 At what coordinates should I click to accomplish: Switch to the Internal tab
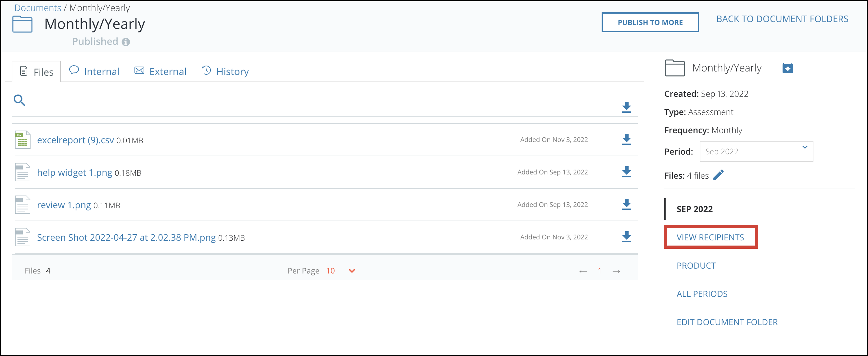point(94,71)
